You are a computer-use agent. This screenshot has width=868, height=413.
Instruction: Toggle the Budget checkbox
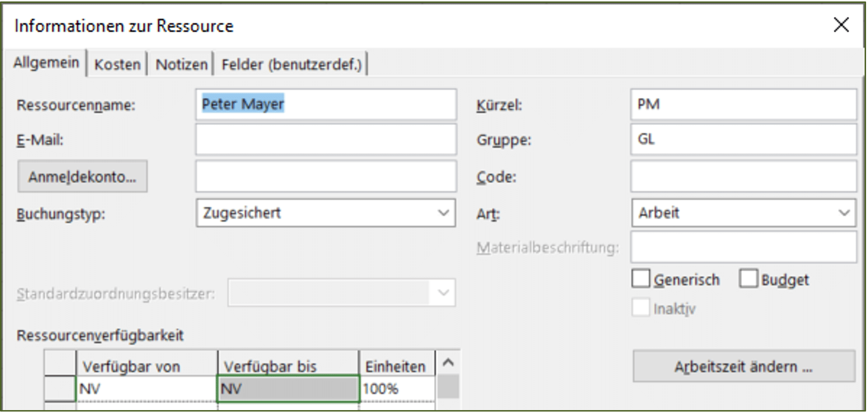tap(748, 278)
